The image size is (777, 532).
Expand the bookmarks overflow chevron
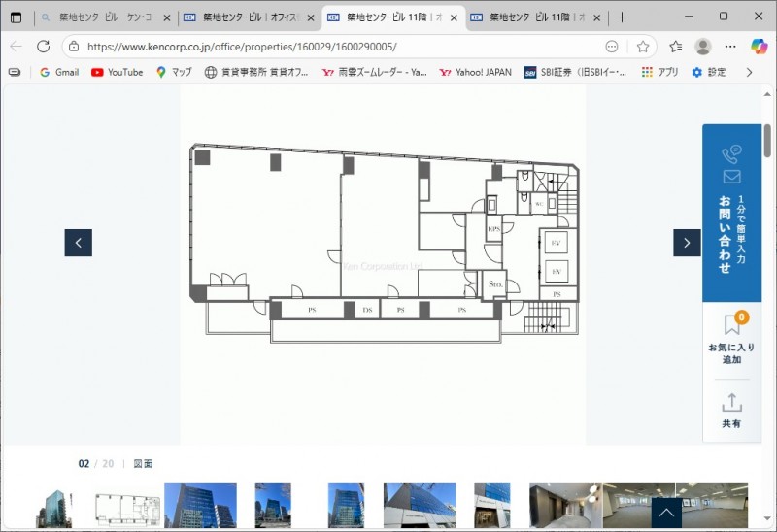[749, 72]
